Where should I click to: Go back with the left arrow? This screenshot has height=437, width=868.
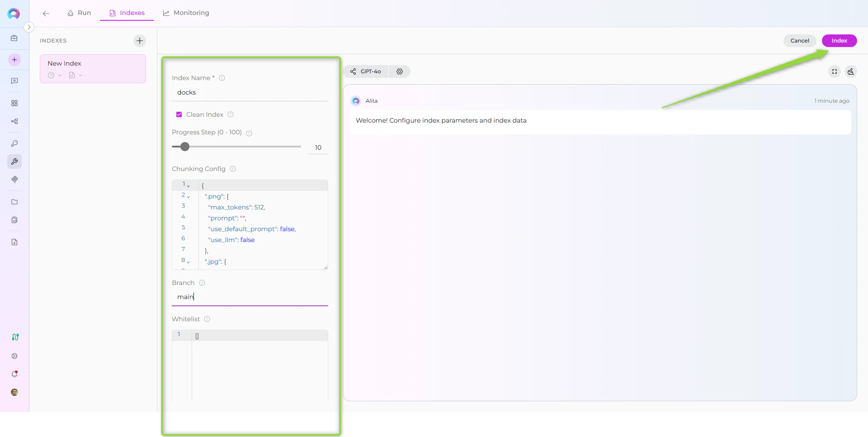click(x=46, y=13)
